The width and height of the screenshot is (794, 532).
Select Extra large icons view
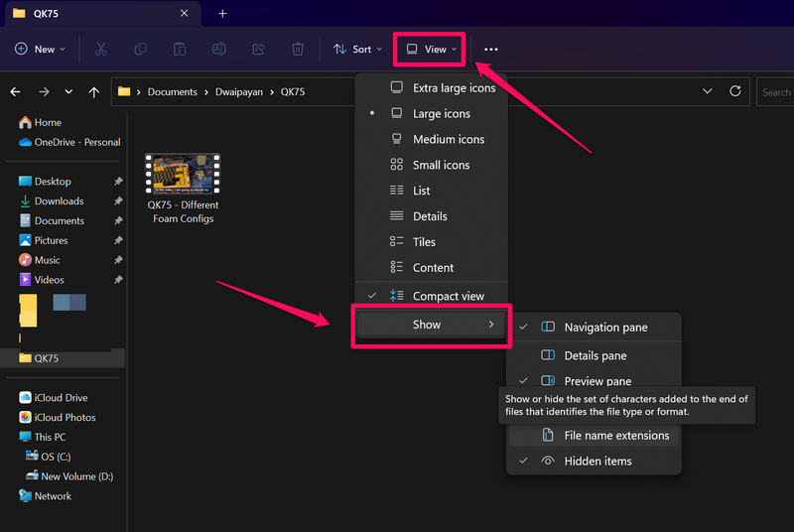(453, 87)
